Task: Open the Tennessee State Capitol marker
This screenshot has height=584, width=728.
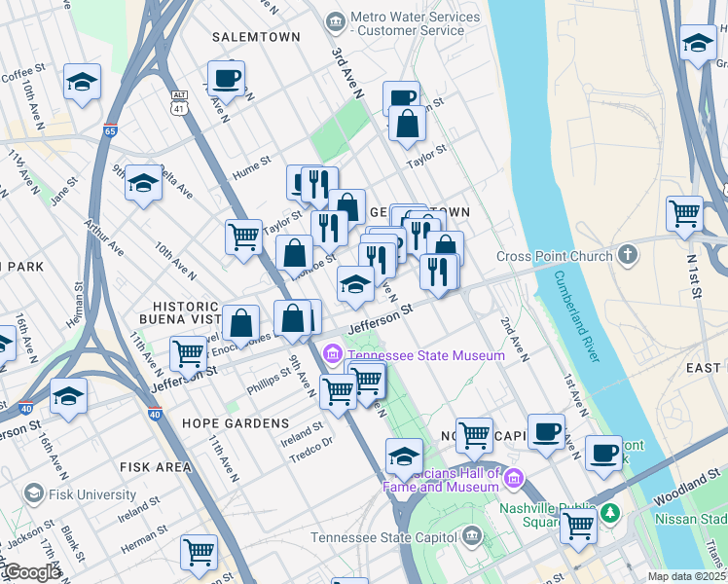Action: click(472, 537)
